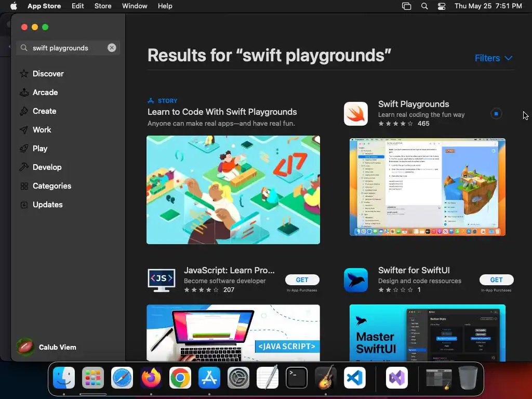Launch Visual Studio Code from the dock
Viewport: 532px width, 399px height.
pos(354,378)
